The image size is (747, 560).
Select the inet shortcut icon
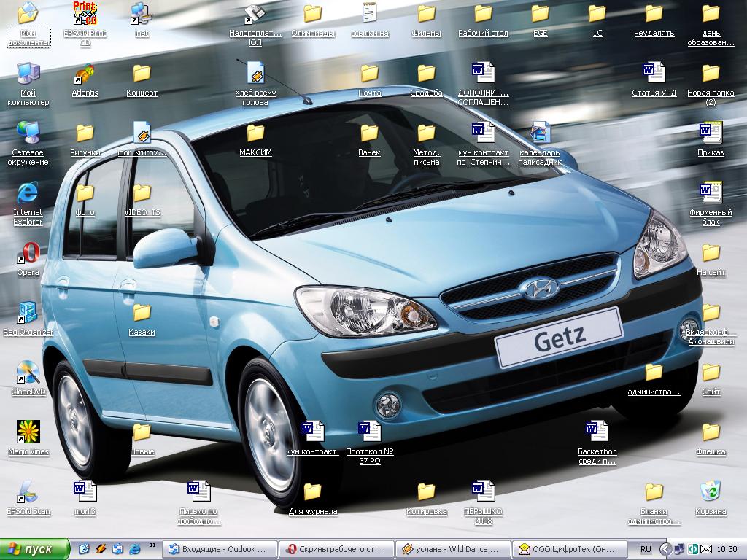pyautogui.click(x=142, y=20)
